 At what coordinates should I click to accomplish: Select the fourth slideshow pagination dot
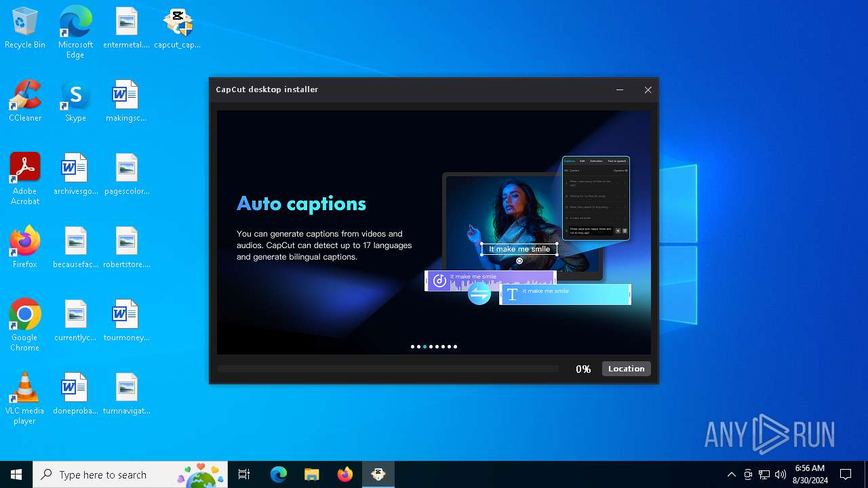point(431,346)
